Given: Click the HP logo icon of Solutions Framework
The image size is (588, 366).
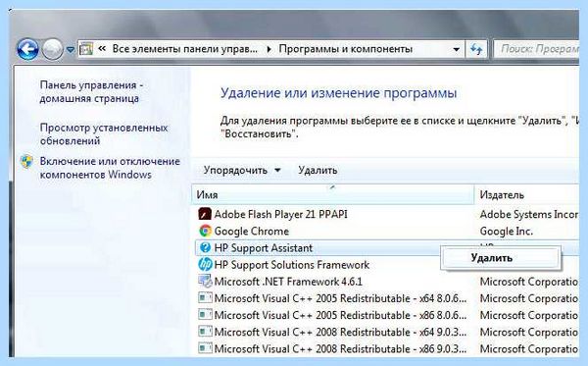Looking at the screenshot, I should click(x=205, y=265).
